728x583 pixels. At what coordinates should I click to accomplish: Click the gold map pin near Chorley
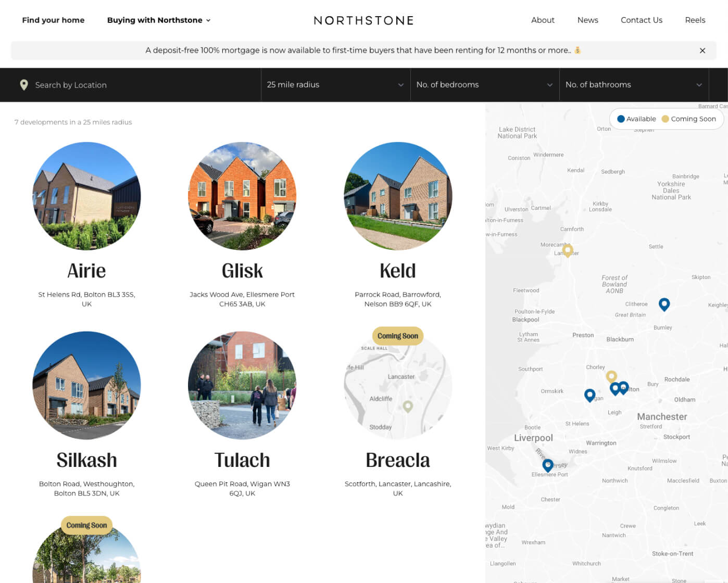[611, 375]
